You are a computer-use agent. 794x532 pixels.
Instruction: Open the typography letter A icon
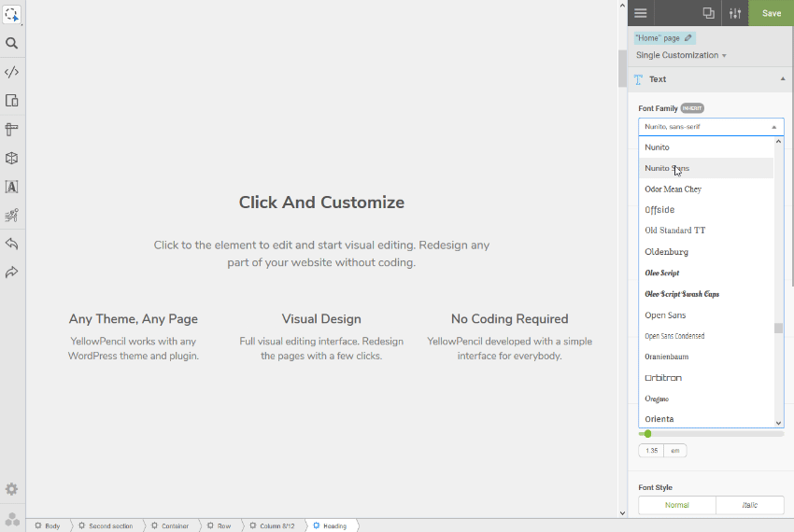11,187
